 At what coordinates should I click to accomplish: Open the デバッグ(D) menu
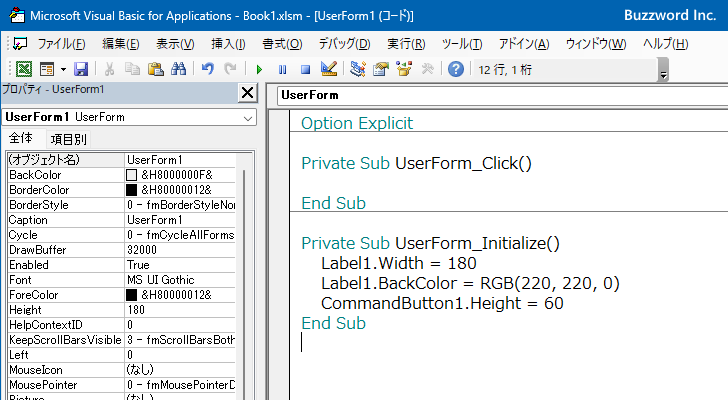pyautogui.click(x=344, y=44)
